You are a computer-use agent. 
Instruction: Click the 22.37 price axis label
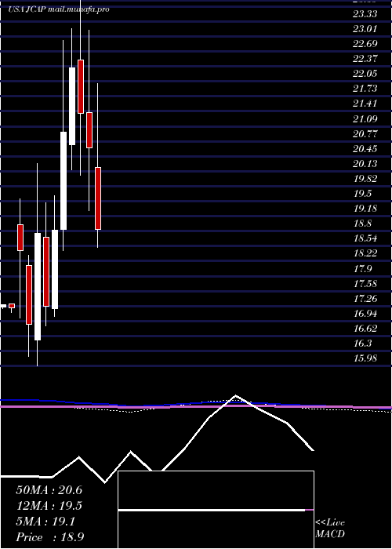click(365, 59)
